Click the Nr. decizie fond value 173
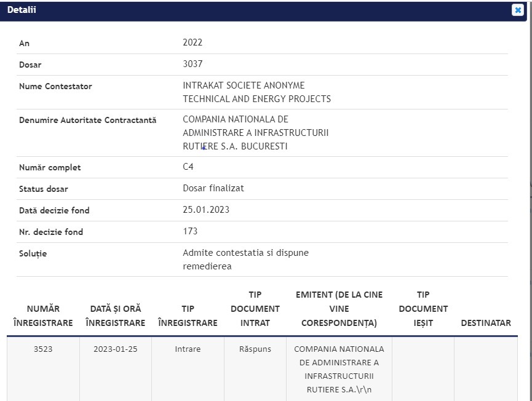 190,231
